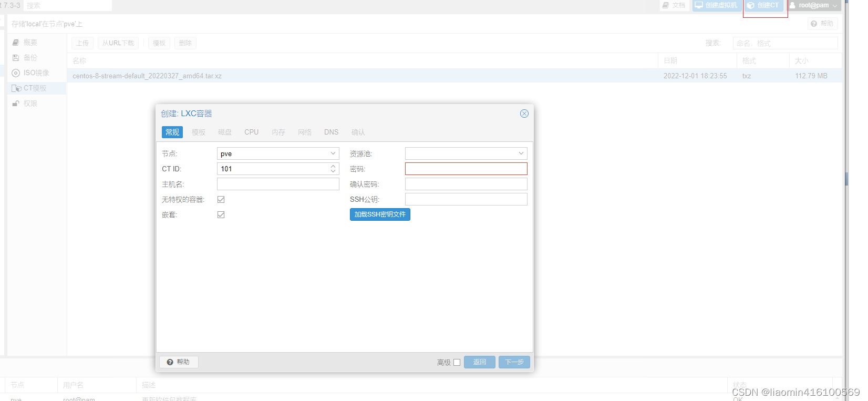Open 备份 in the storage sidebar
The height and width of the screenshot is (401, 868).
pyautogui.click(x=37, y=58)
